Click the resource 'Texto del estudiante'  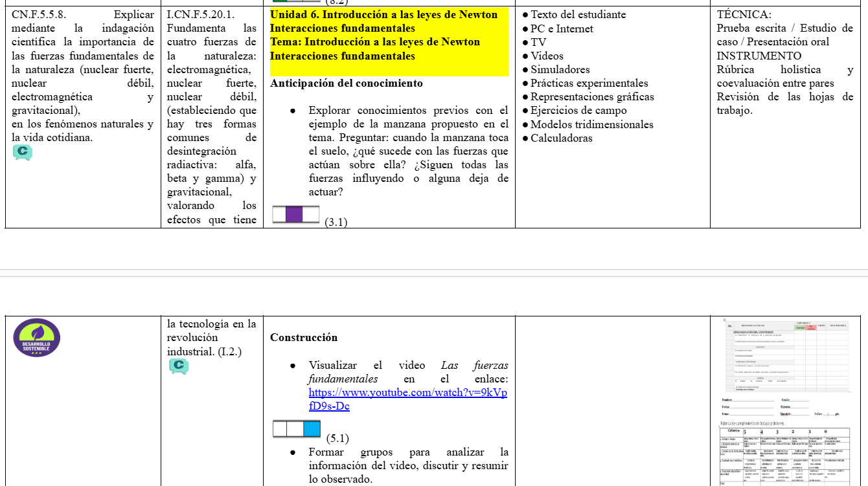click(x=578, y=14)
